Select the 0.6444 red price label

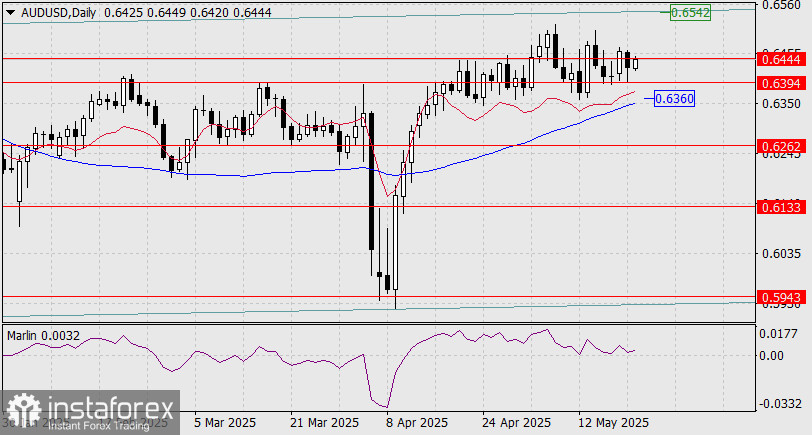(x=781, y=59)
